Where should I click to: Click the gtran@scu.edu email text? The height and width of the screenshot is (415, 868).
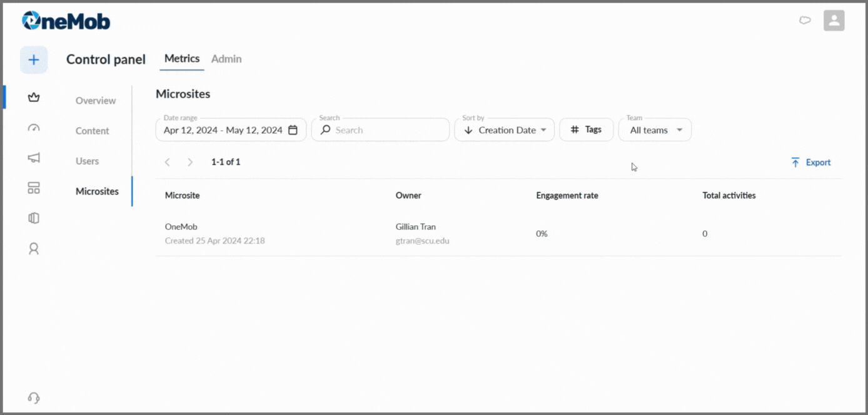click(x=423, y=240)
